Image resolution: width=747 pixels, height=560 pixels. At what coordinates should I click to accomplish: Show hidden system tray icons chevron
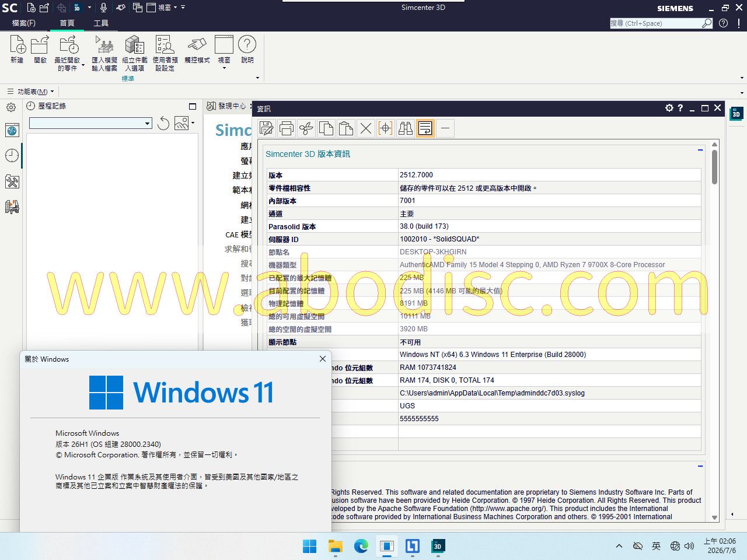click(619, 546)
